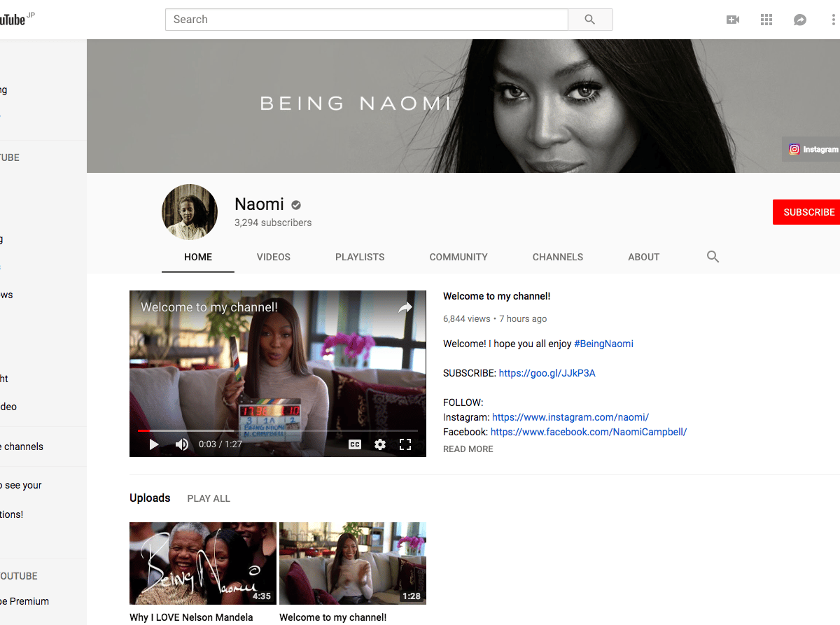The height and width of the screenshot is (625, 840).
Task: Open Why I LOVE Nelson Mandela thumbnail
Action: coord(203,563)
